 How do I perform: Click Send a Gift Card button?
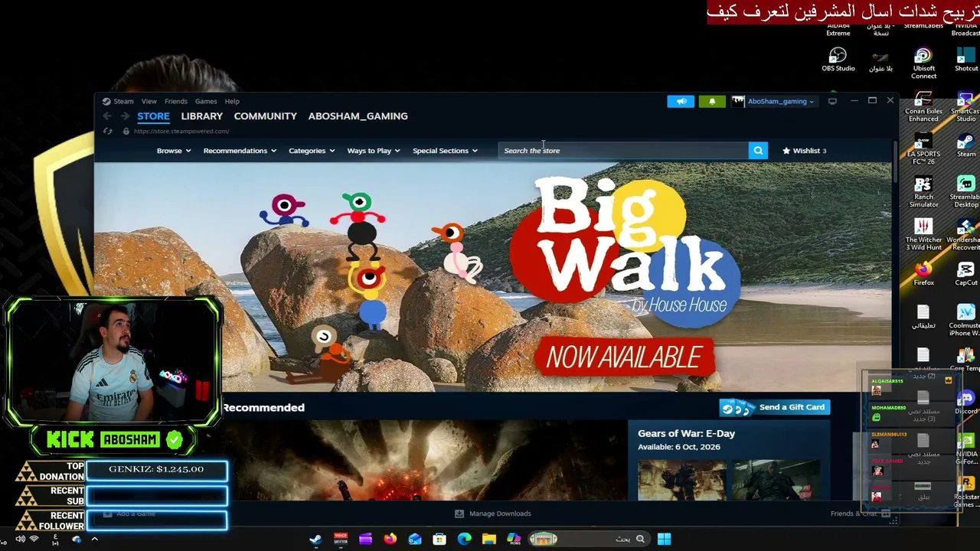click(775, 407)
